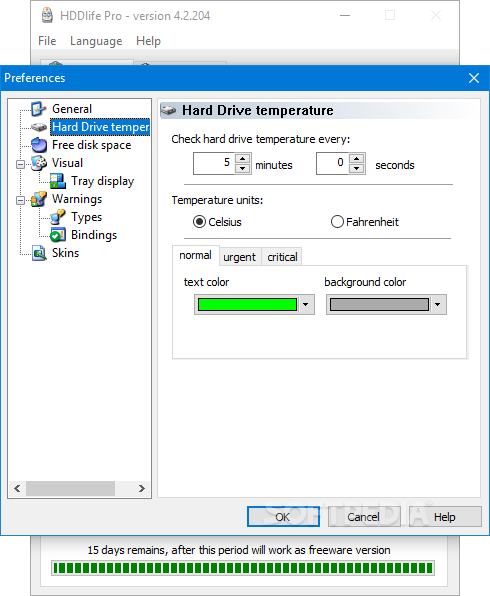This screenshot has width=490, height=596.
Task: Select the Bindings tree item
Action: pyautogui.click(x=94, y=235)
